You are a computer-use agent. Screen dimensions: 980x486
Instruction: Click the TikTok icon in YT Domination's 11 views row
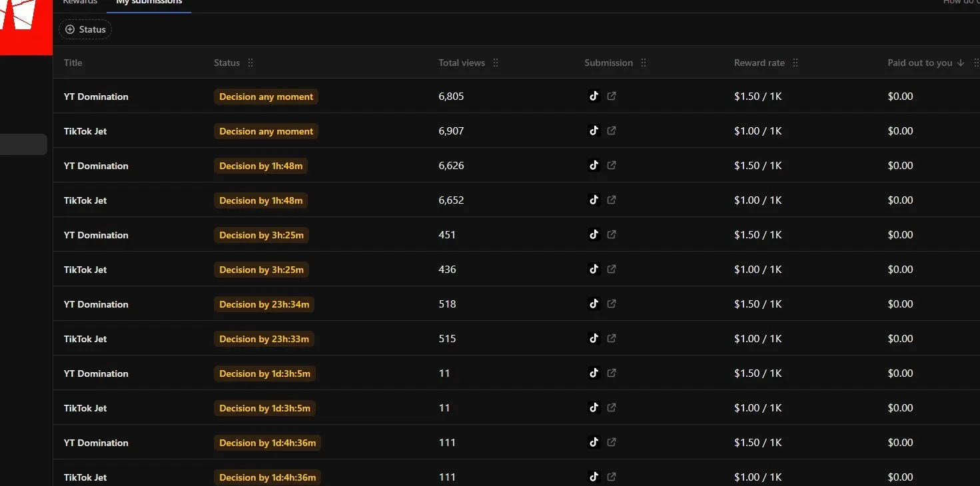[594, 373]
